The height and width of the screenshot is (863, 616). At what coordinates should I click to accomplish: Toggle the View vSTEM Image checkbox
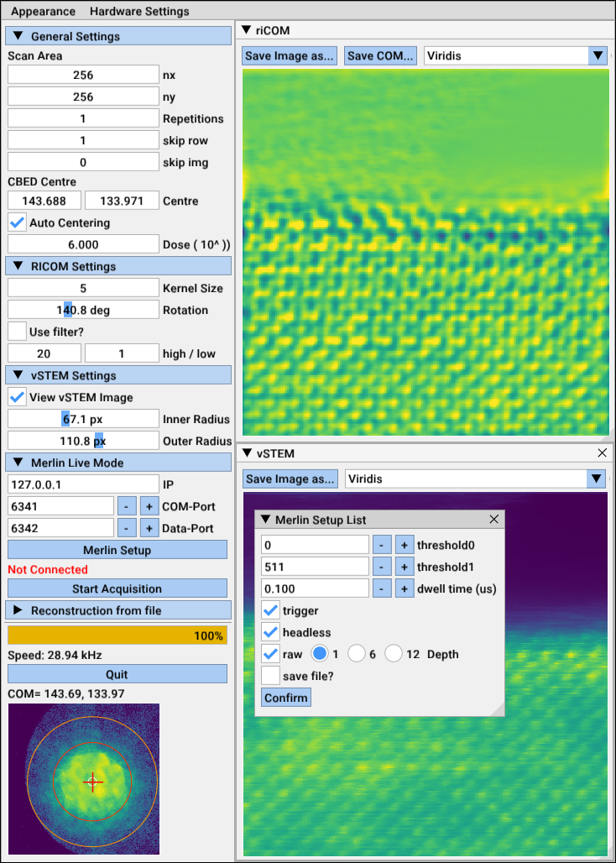coord(18,397)
